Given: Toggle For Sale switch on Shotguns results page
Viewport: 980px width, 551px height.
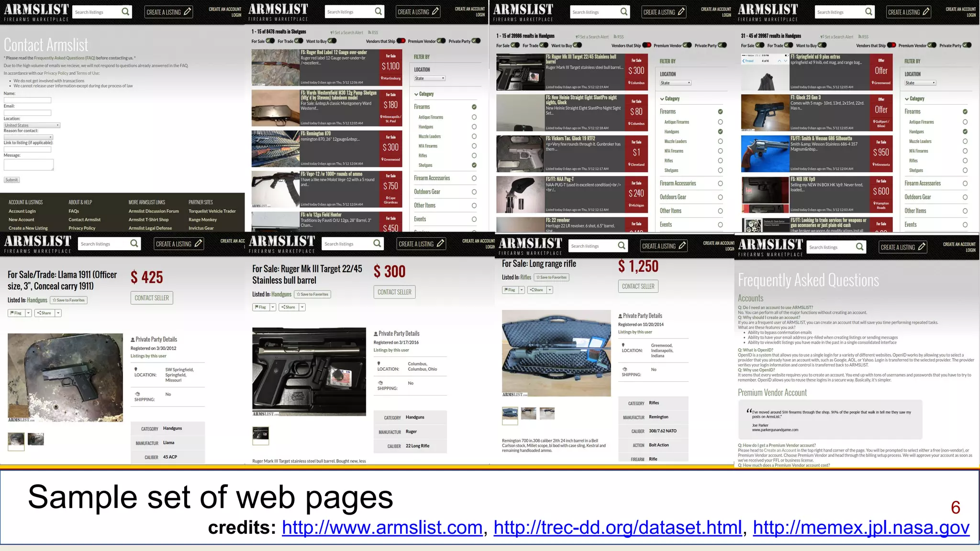Looking at the screenshot, I should 270,41.
